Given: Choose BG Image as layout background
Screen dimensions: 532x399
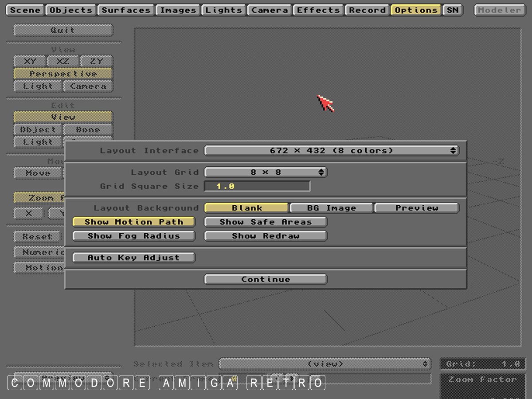Looking at the screenshot, I should [331, 208].
